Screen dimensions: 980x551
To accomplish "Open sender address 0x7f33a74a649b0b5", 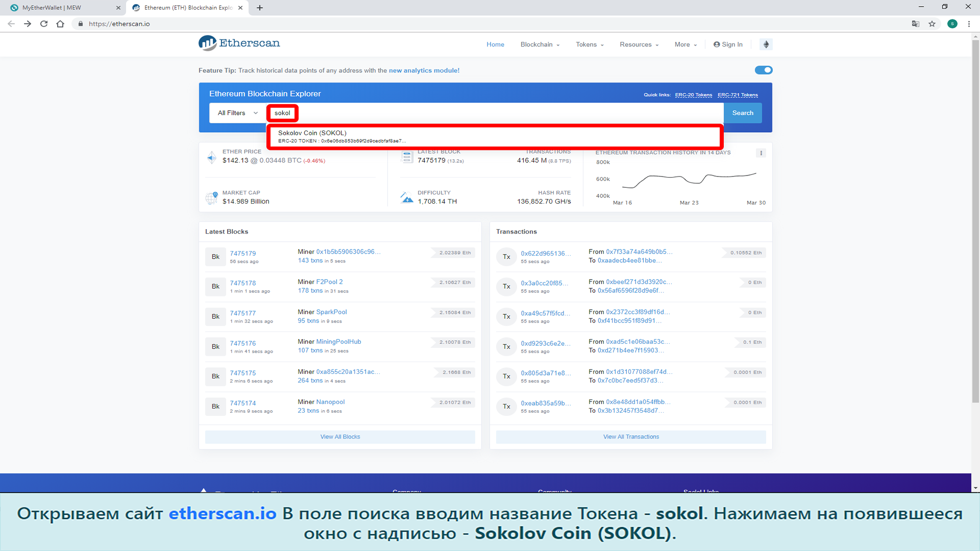I will (x=639, y=252).
